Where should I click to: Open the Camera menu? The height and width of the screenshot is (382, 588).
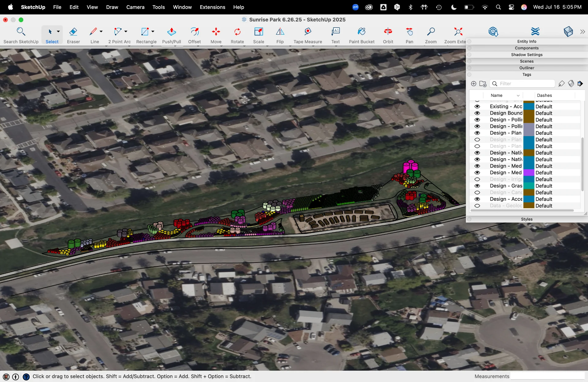[135, 7]
